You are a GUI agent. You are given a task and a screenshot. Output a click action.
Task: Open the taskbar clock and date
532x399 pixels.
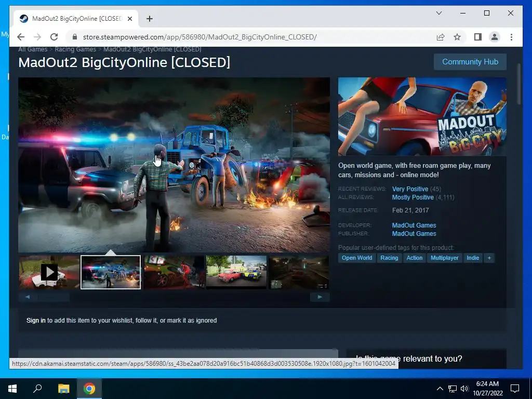tap(487, 389)
